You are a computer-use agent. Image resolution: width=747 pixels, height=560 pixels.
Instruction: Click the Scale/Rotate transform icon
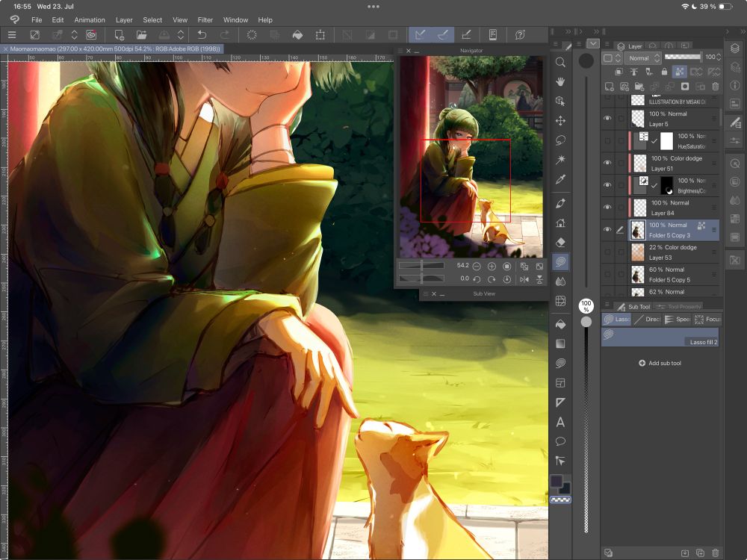pos(320,35)
